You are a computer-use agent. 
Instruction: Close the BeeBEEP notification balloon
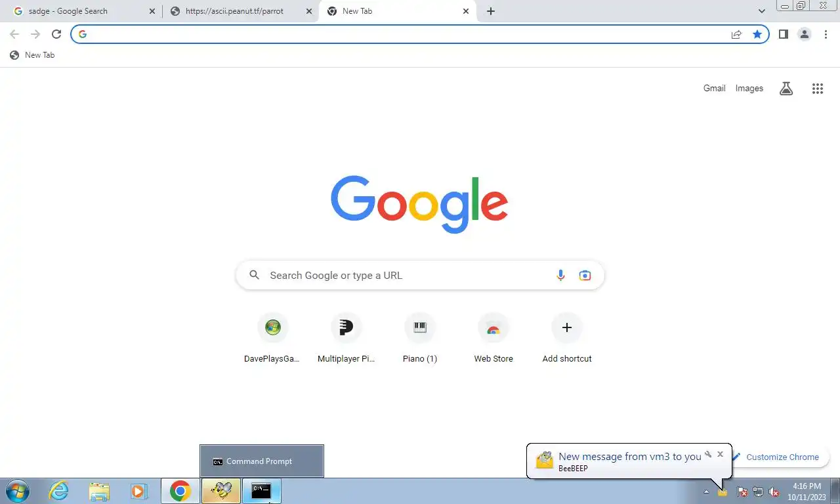(720, 454)
